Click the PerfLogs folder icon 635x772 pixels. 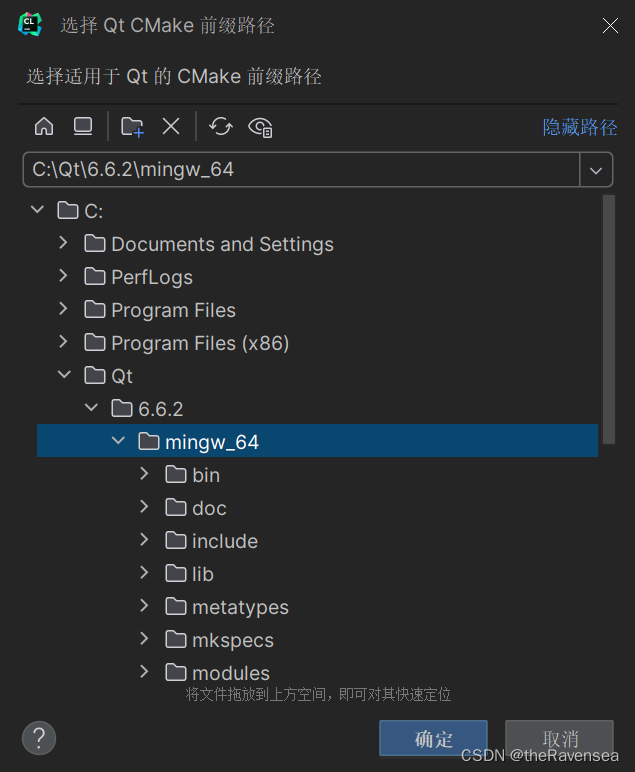click(95, 277)
